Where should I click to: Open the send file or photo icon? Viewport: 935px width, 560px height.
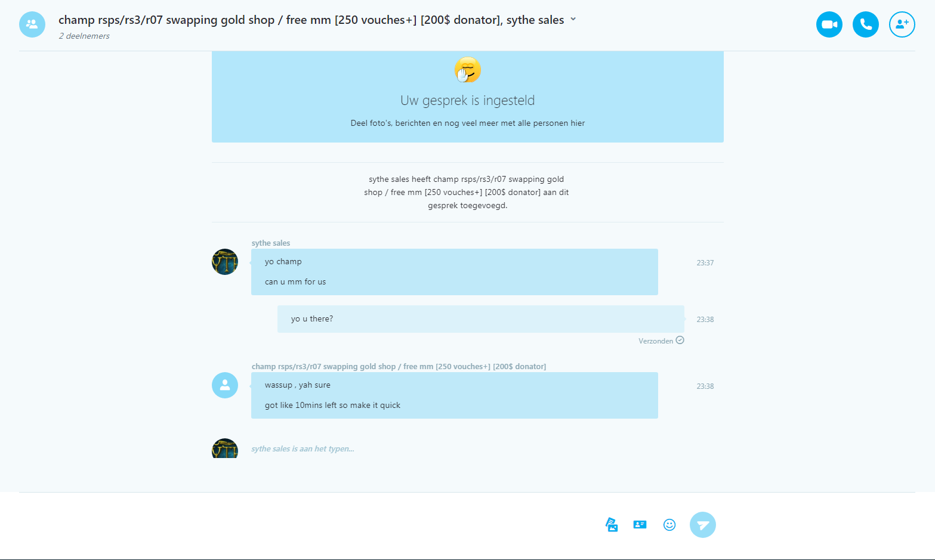[612, 525]
